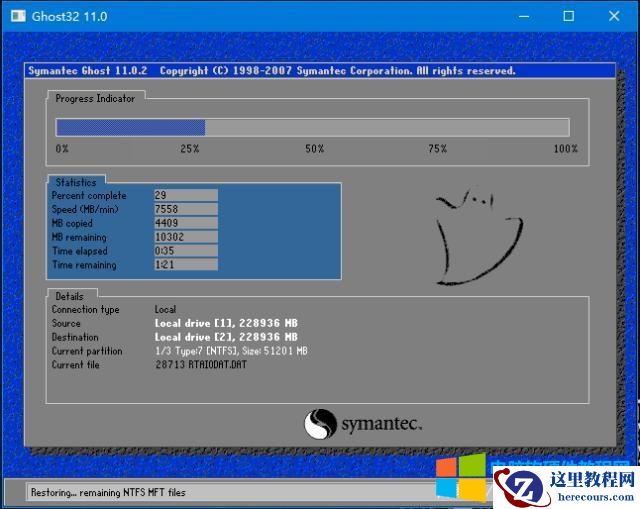Click the 'symantec.' brand text

(382, 424)
